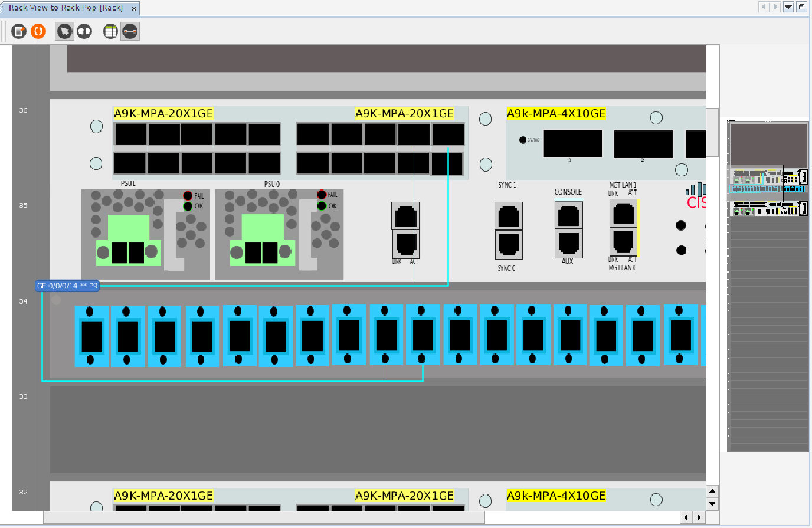This screenshot has width=812, height=528.
Task: Click the PSU0 OK green LED
Action: pos(322,206)
